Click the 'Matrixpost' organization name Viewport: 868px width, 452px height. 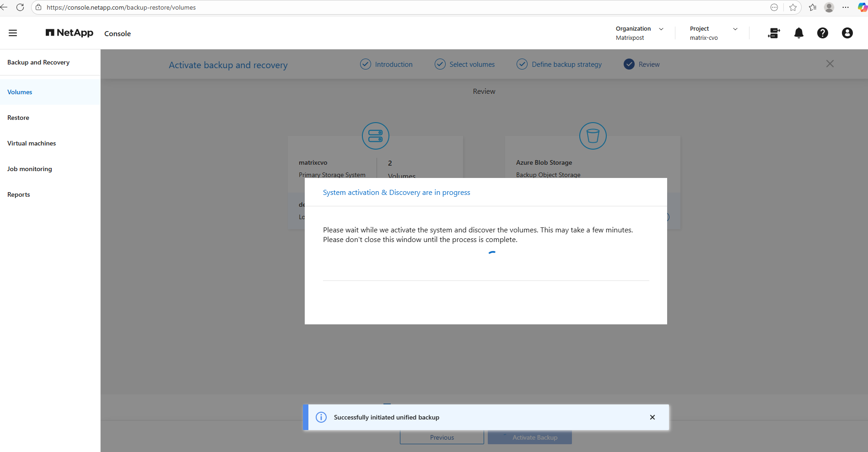point(630,38)
